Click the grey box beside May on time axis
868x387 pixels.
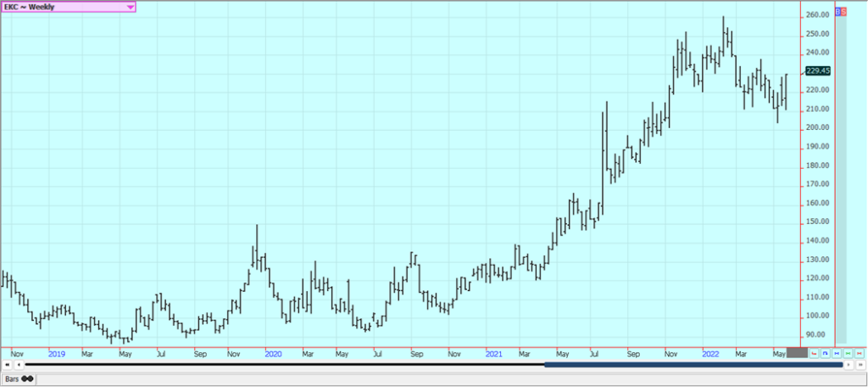point(797,352)
